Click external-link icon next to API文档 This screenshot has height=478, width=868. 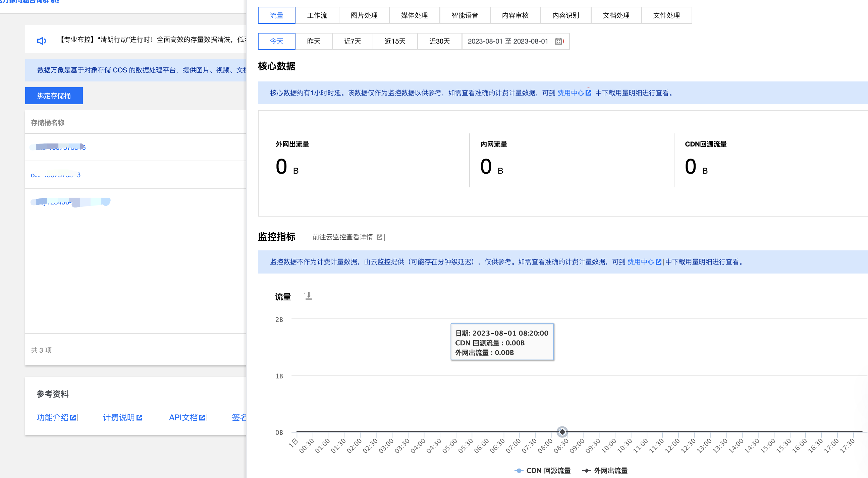[x=202, y=417]
